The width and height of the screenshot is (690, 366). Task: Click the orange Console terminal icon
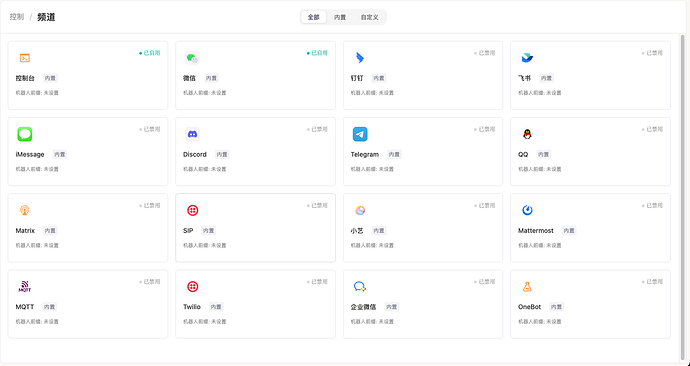pos(25,58)
